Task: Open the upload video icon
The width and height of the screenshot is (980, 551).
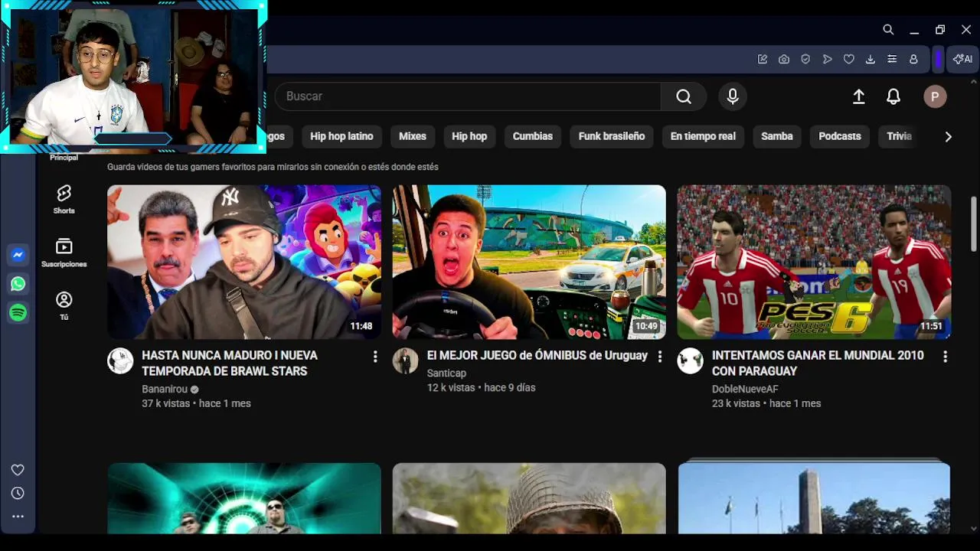Action: click(859, 96)
